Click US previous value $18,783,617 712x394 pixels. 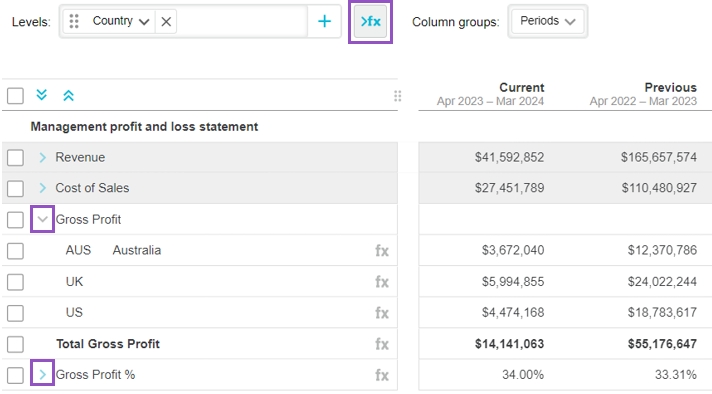[662, 313]
